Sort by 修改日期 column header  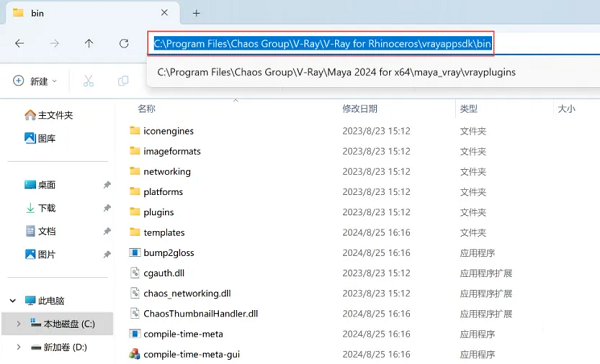pyautogui.click(x=360, y=109)
